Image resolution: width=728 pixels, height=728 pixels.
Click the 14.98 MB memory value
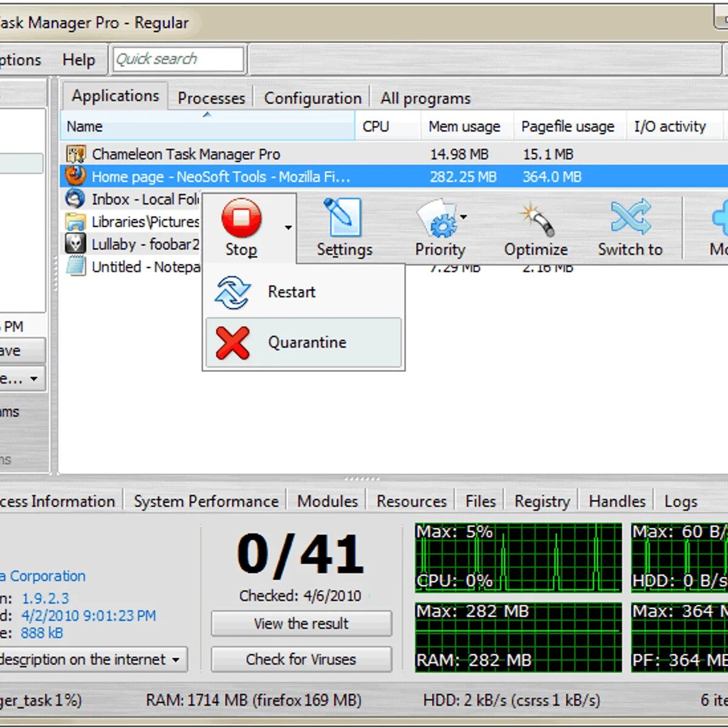point(459,154)
